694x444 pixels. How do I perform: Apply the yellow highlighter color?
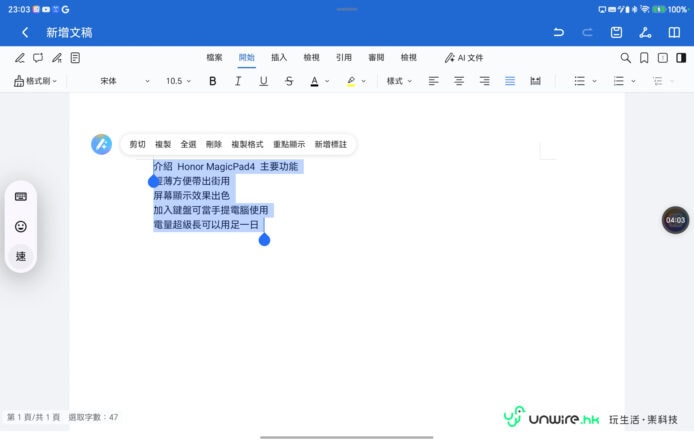point(351,81)
